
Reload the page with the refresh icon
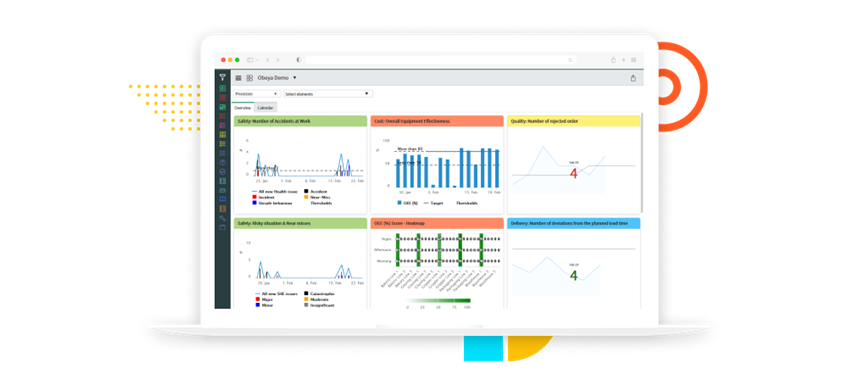click(x=570, y=60)
